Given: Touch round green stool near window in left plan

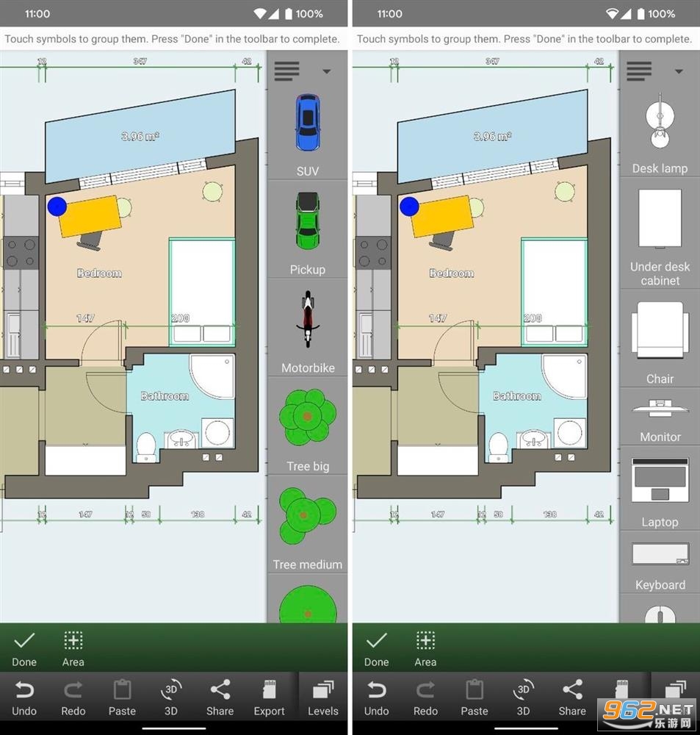Looking at the screenshot, I should point(212,192).
